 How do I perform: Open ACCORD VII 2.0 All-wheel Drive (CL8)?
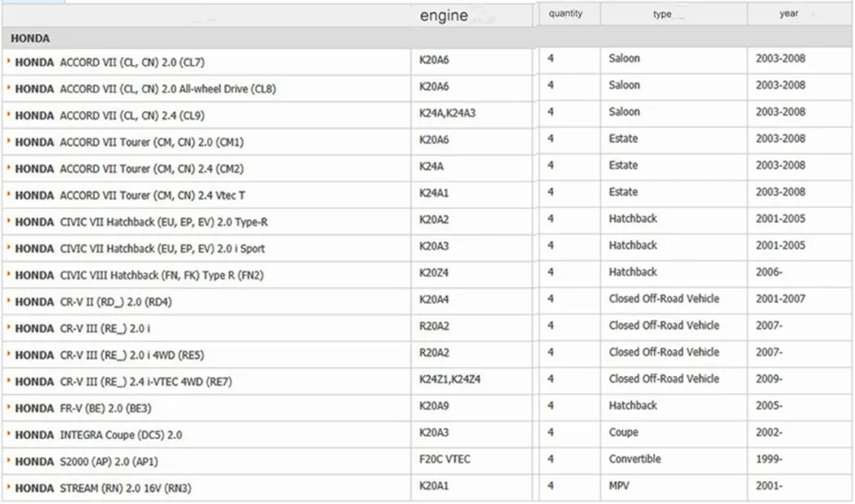pos(168,89)
